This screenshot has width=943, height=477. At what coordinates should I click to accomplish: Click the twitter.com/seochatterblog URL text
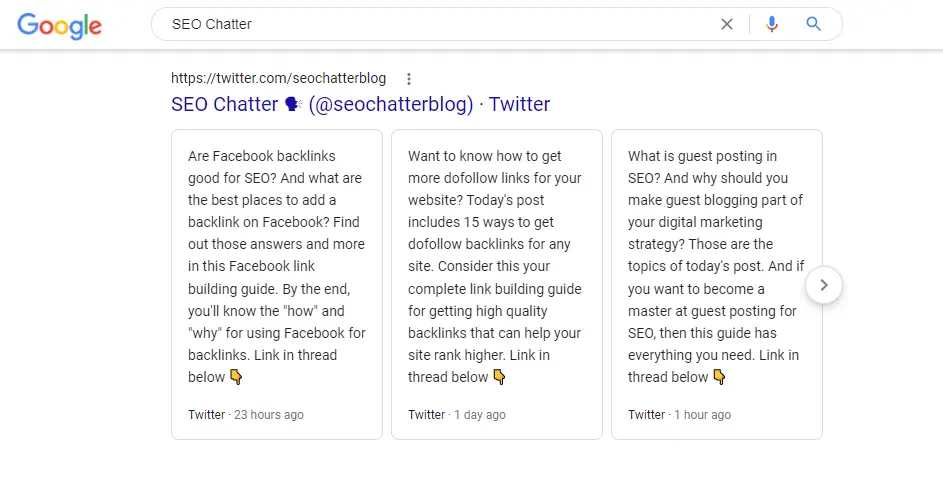pyautogui.click(x=278, y=78)
